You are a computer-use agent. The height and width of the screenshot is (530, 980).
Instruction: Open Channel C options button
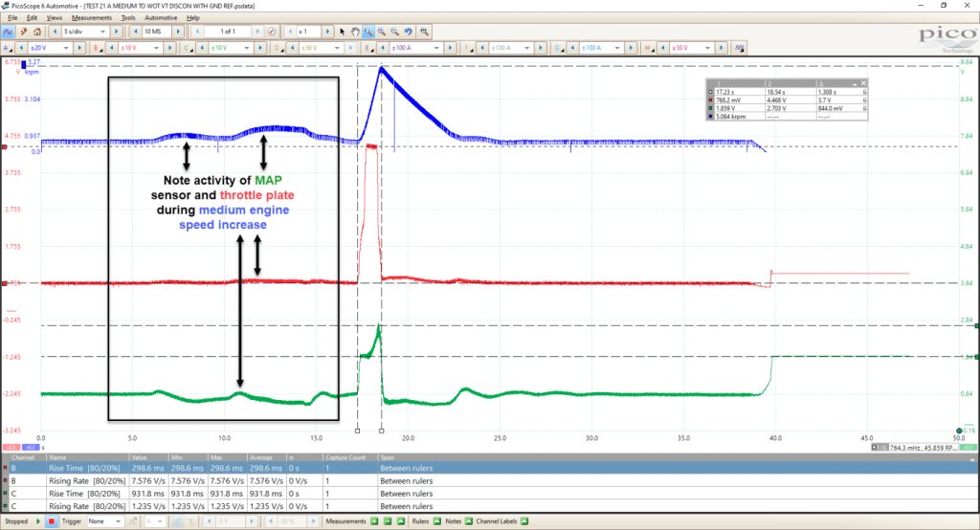coord(187,48)
